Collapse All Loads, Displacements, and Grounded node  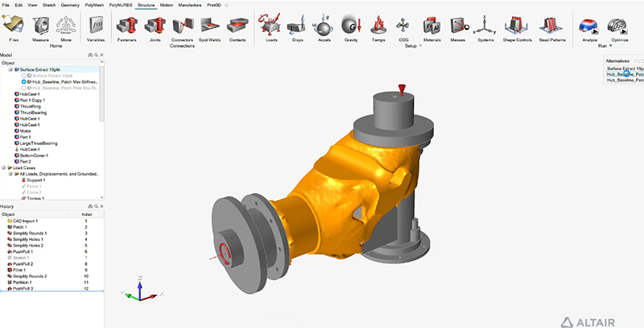(10, 174)
